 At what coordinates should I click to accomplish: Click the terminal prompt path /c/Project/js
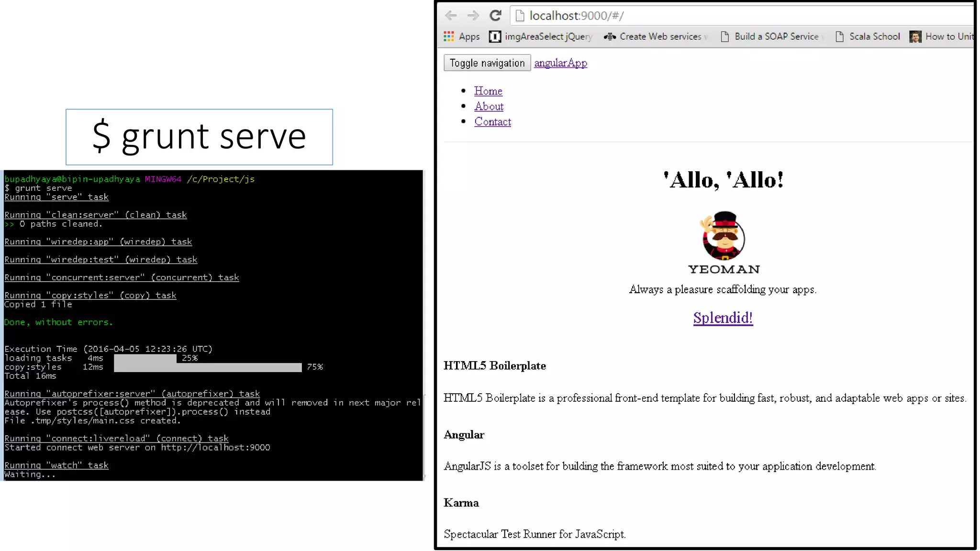[221, 179]
